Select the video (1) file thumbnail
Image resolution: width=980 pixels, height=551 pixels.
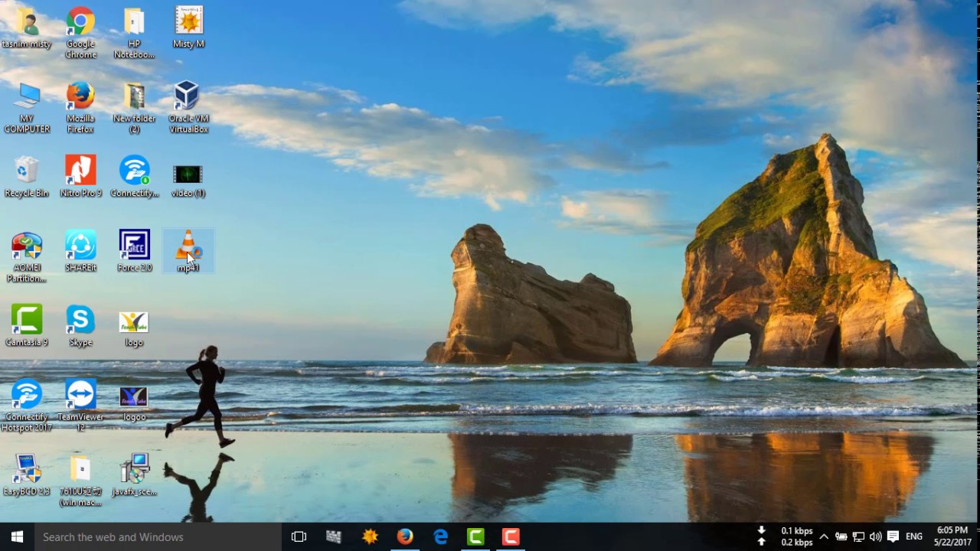188,180
